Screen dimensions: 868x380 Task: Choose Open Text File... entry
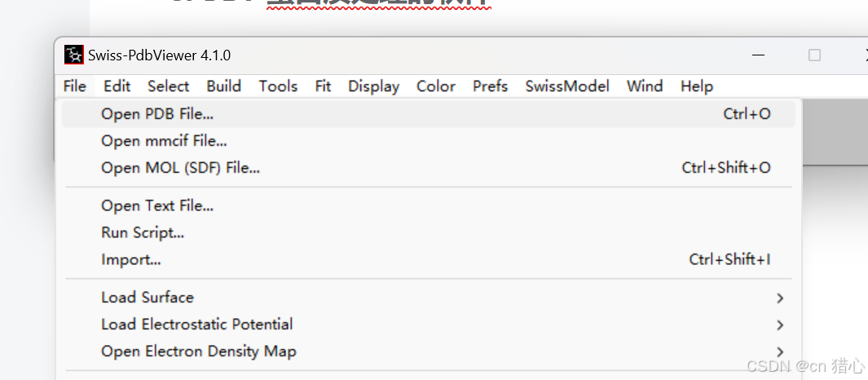coord(429,205)
